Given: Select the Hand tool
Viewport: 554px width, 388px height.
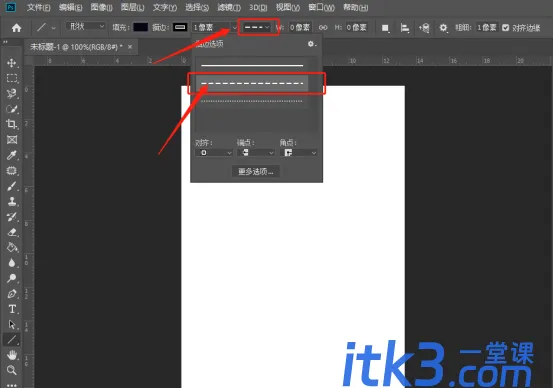Looking at the screenshot, I should point(12,354).
